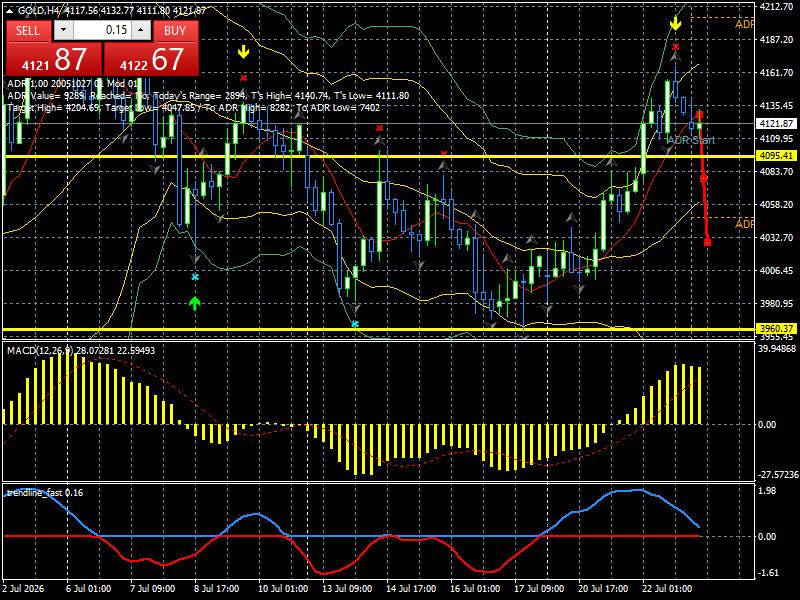The image size is (800, 600).
Task: Click the trendline scale value -1.61
Action: click(768, 572)
